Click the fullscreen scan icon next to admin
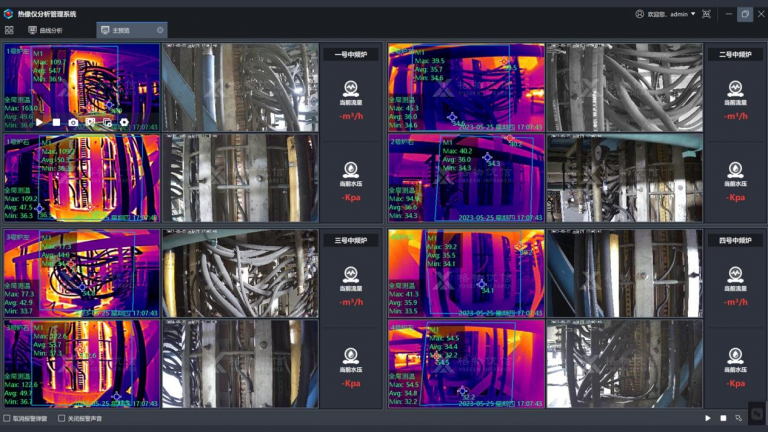This screenshot has width=768, height=432. pos(707,14)
